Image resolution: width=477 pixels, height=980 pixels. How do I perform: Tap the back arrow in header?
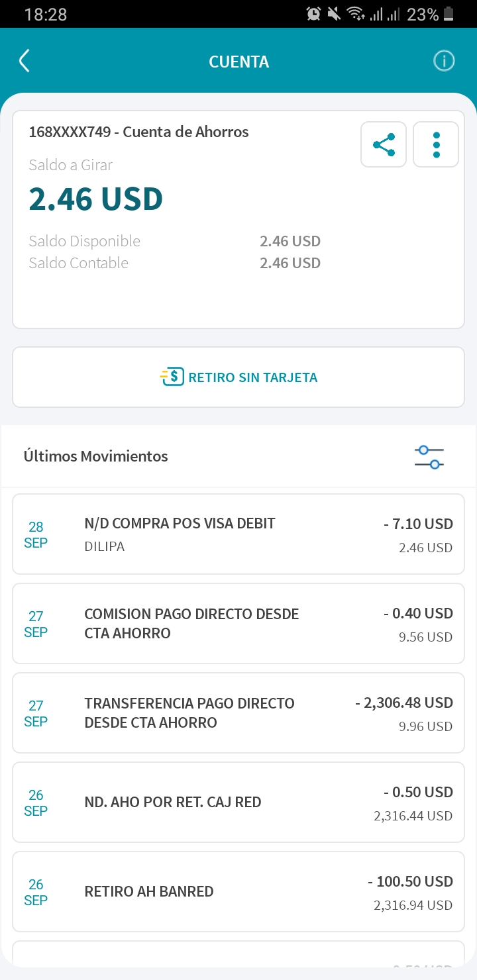pyautogui.click(x=25, y=61)
